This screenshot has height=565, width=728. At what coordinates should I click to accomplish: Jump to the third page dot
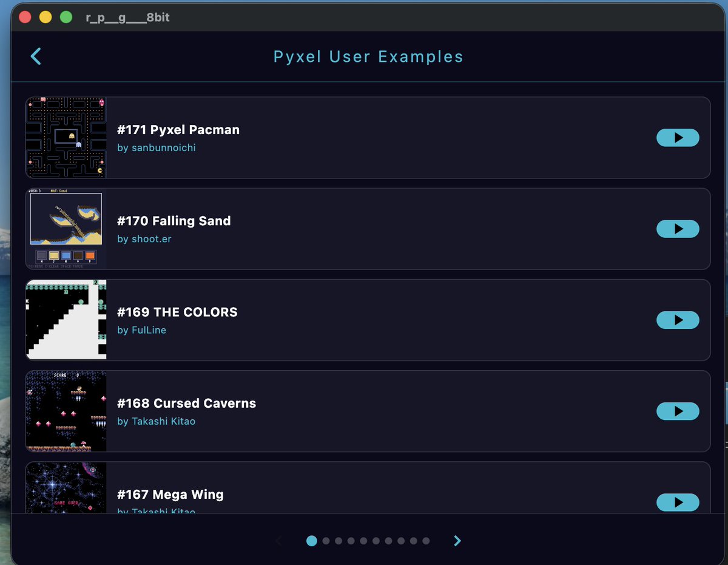tap(339, 541)
